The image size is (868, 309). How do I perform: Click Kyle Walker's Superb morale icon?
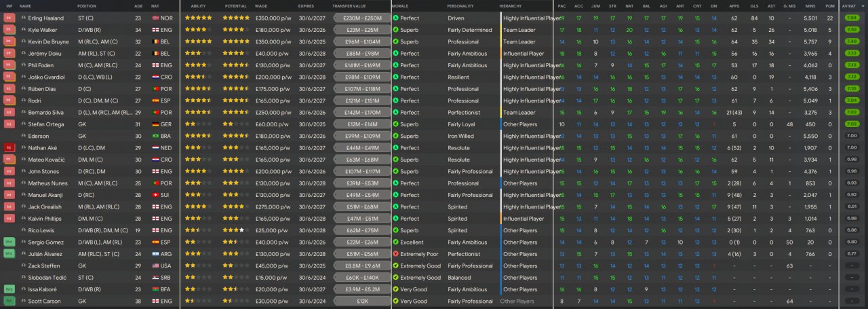coord(396,30)
